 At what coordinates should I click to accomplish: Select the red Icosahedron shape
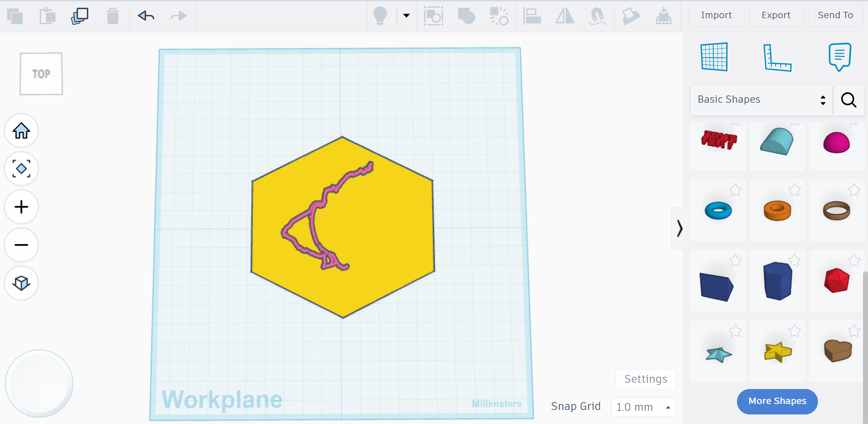coord(837,280)
